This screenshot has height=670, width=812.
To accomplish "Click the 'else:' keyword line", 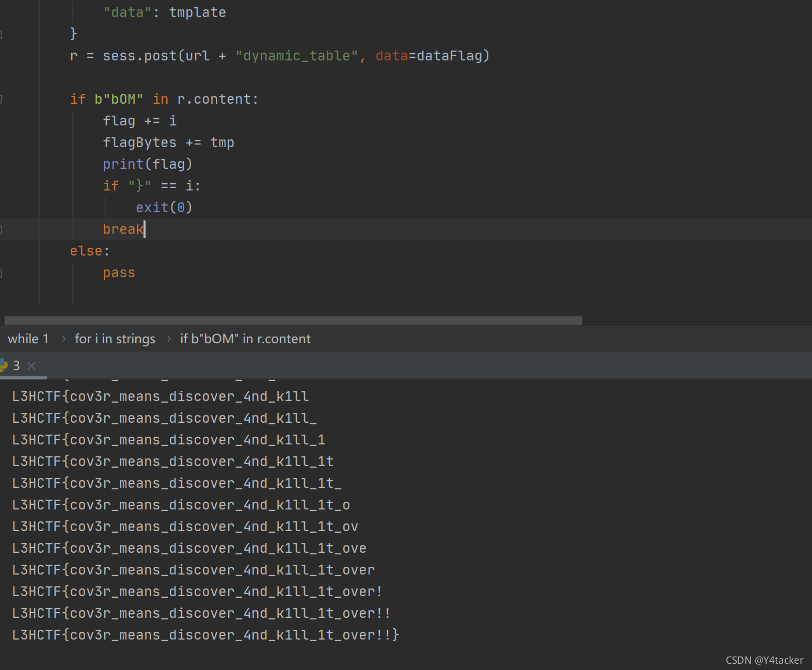I will tap(90, 251).
